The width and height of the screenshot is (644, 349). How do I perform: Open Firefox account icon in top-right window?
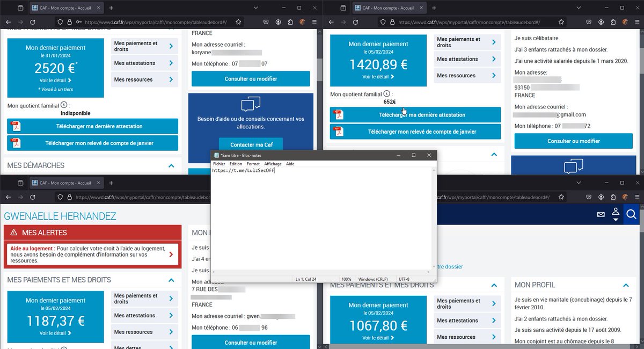pos(601,22)
